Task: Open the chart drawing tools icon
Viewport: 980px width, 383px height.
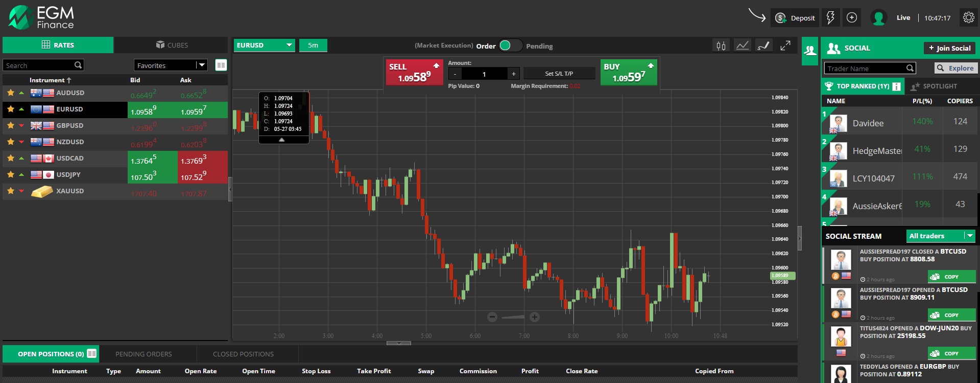Action: coord(763,46)
